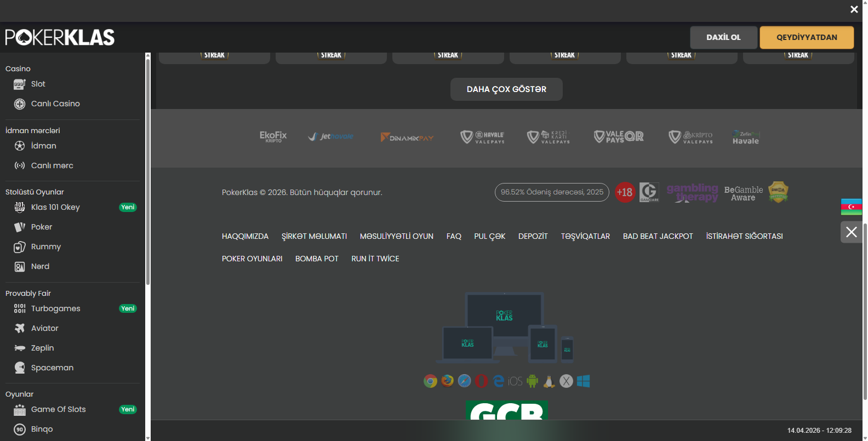868x441 pixels.
Task: Click the Gambling Therapy logo
Action: [693, 193]
